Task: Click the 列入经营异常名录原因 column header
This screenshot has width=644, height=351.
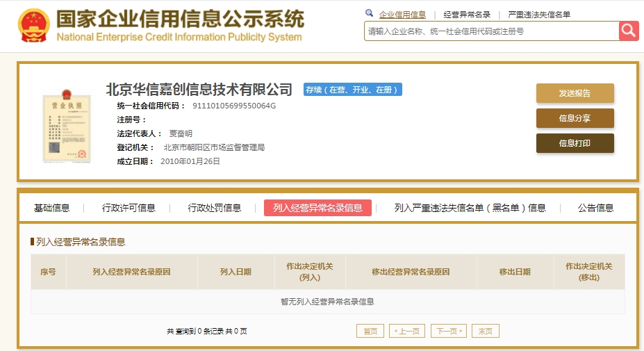Action: pos(131,272)
